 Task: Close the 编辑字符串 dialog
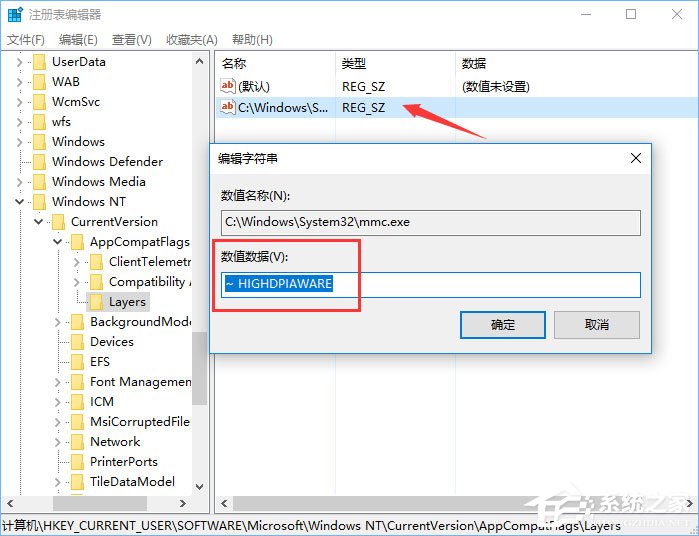(x=636, y=158)
